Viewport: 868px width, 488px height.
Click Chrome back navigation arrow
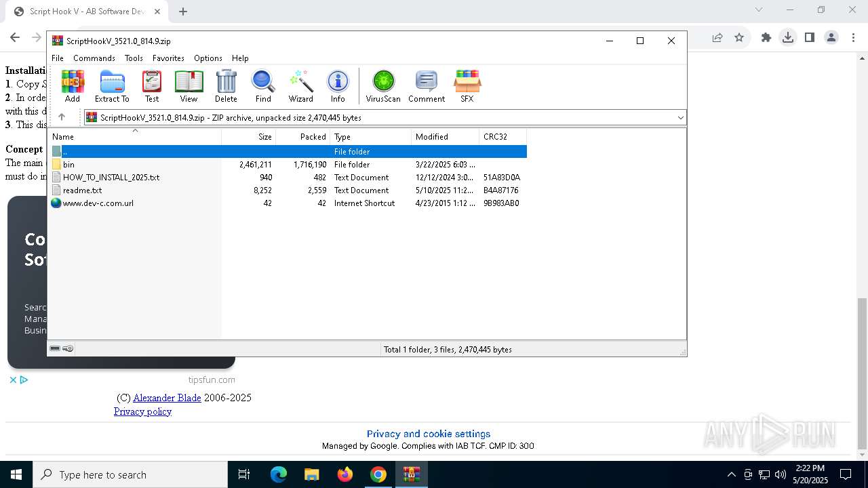coord(15,37)
